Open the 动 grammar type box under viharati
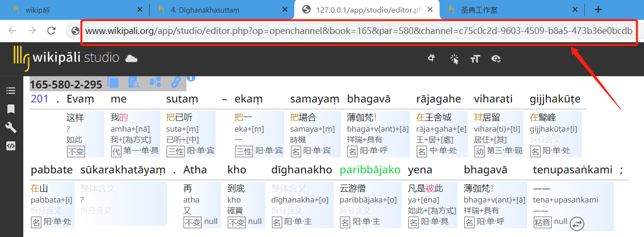The height and width of the screenshot is (237, 644). click(x=479, y=151)
